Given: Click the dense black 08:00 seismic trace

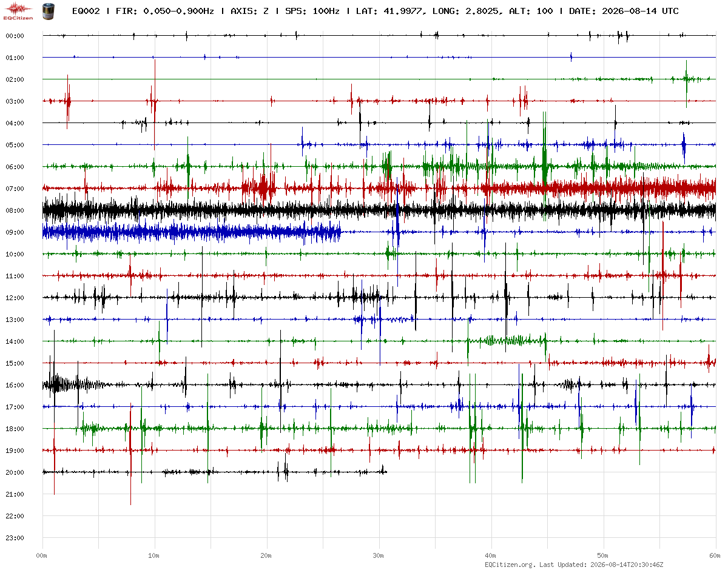Looking at the screenshot, I should coord(379,210).
